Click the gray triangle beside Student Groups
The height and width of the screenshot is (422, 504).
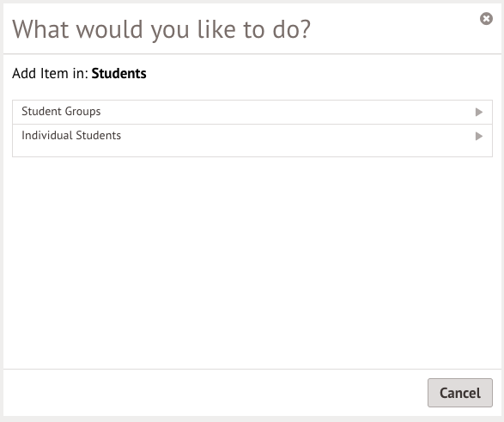(479, 112)
